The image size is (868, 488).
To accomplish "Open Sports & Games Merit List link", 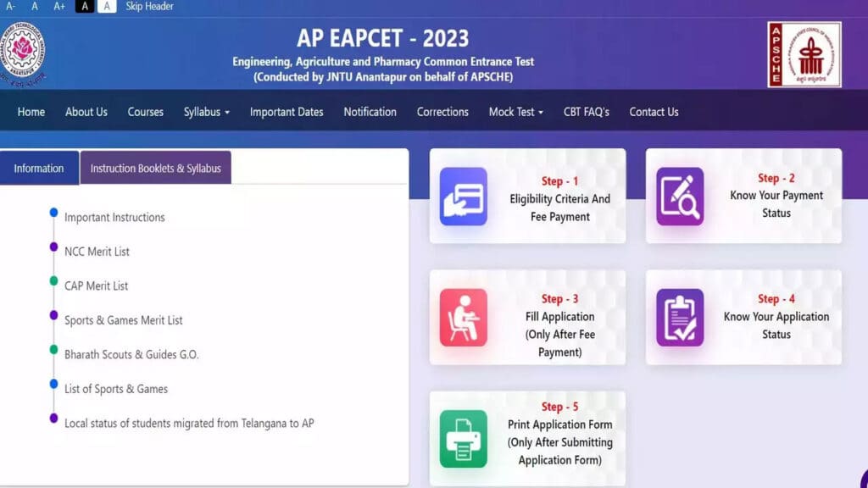I will [x=124, y=320].
